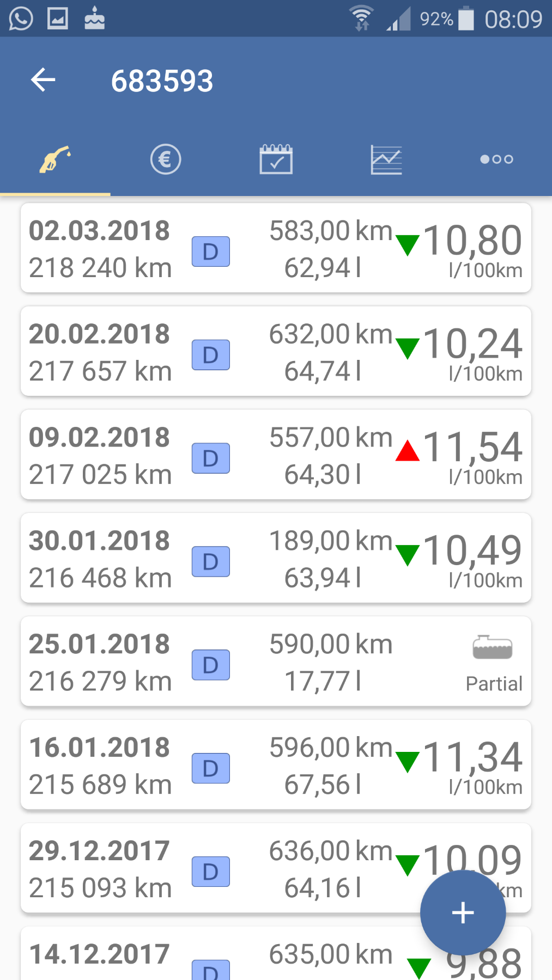
Task: Show the statistics chart tab
Action: 386,160
